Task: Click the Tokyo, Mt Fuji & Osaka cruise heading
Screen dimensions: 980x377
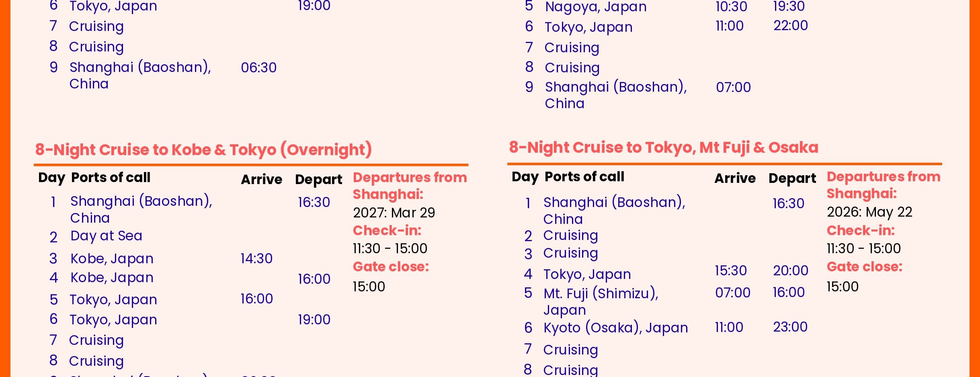Action: point(663,148)
